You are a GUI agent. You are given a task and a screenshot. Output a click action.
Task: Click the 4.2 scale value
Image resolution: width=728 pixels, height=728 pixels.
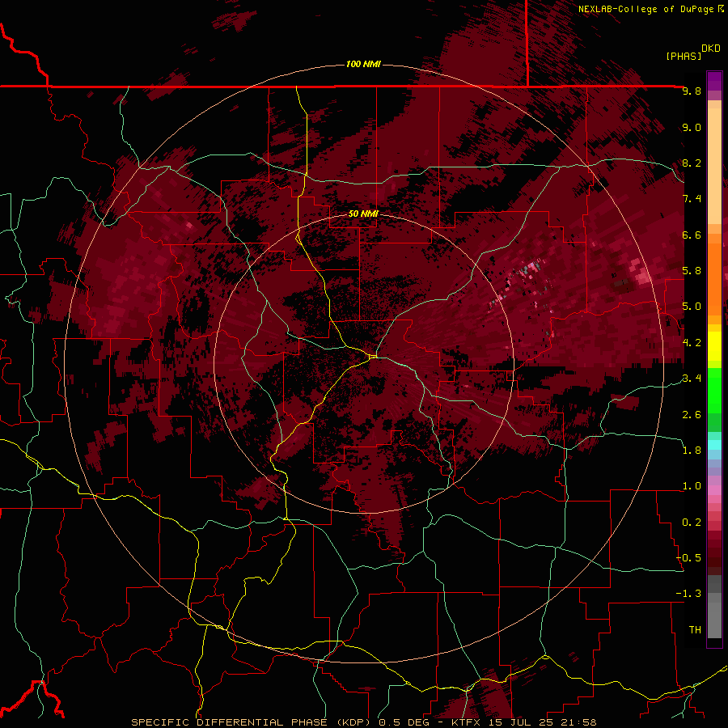692,343
